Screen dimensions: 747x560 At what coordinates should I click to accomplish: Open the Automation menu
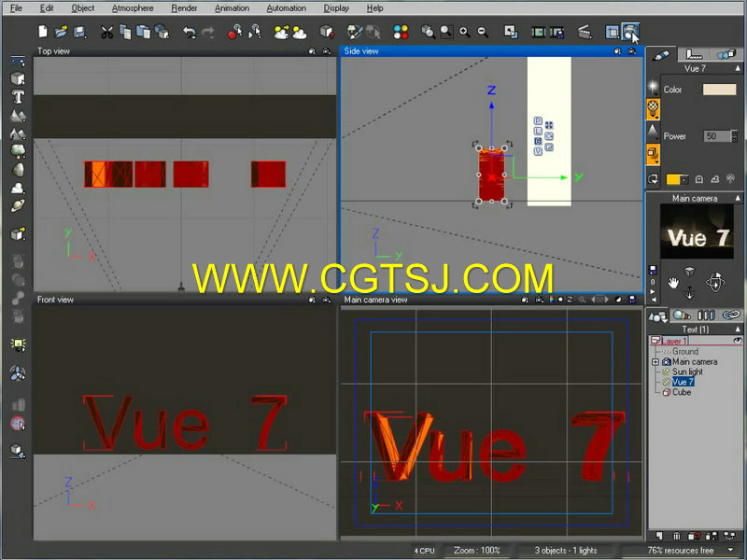coord(287,8)
